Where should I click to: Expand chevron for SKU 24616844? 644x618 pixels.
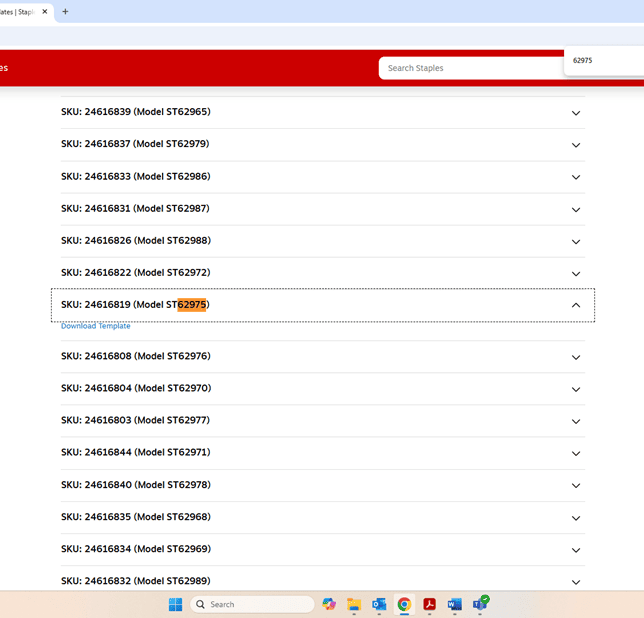click(x=576, y=453)
